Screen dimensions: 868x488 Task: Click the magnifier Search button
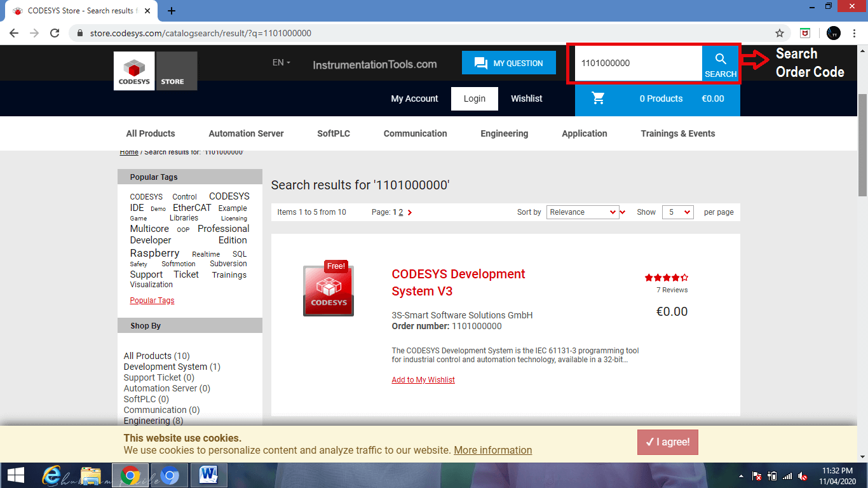click(x=721, y=64)
